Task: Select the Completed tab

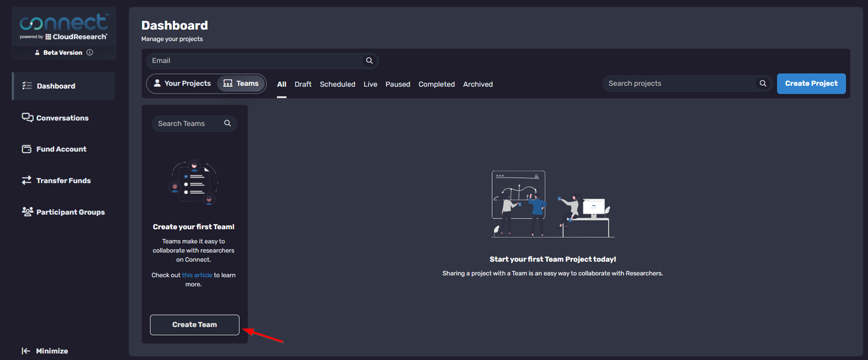Action: point(436,84)
